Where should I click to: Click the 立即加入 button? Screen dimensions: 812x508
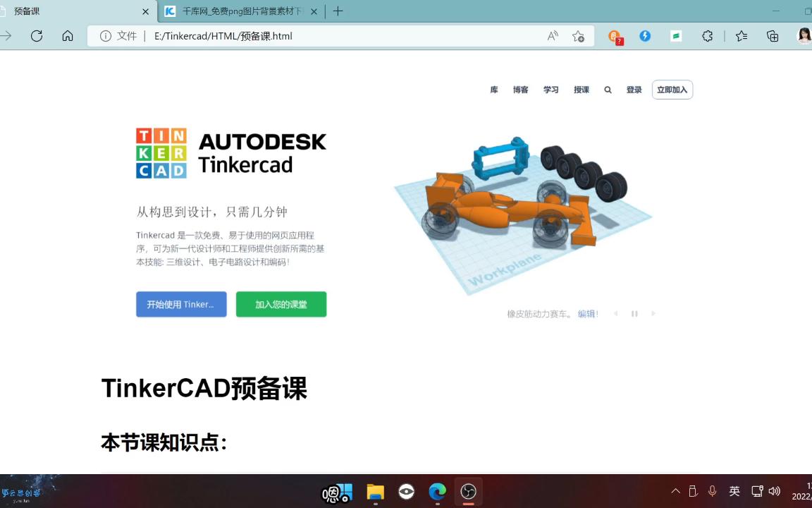click(671, 90)
